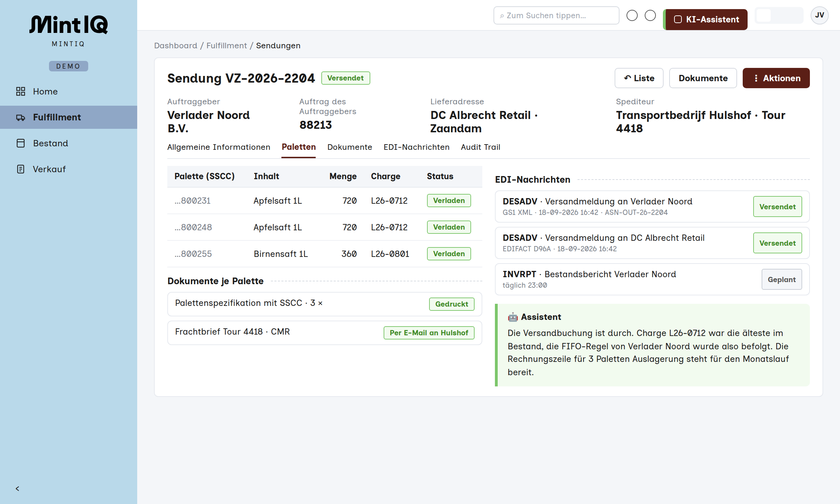Viewport: 840px width, 504px height.
Task: Click the MintIQ logo
Action: pos(69,24)
